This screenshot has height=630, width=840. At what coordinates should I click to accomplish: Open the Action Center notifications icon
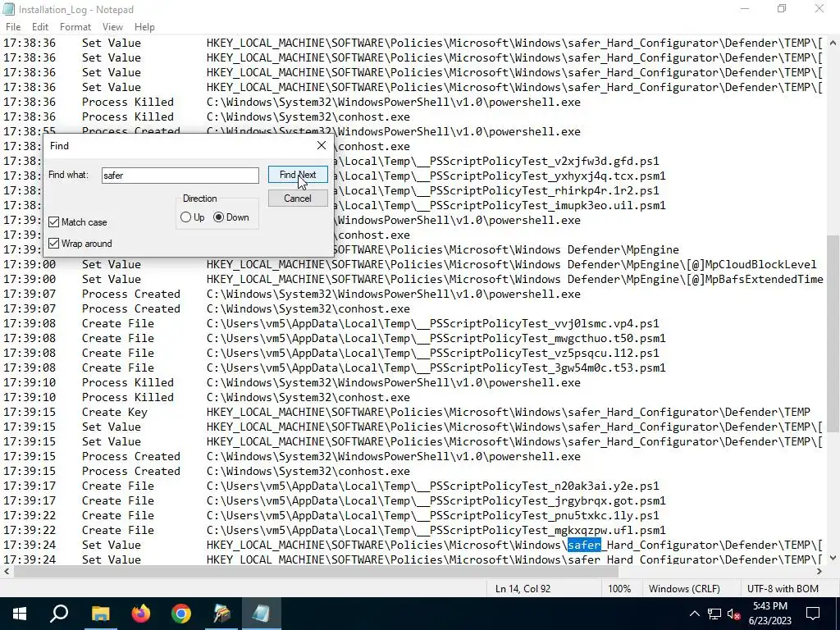[813, 614]
